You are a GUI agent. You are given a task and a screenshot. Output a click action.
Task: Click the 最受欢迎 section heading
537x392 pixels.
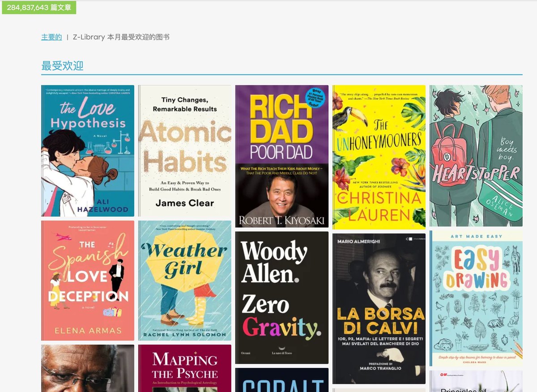(x=63, y=66)
